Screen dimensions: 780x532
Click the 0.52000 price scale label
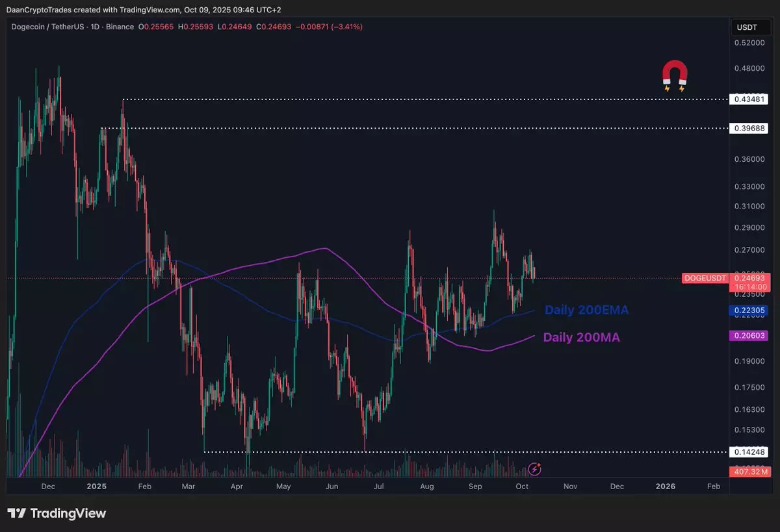tap(749, 42)
